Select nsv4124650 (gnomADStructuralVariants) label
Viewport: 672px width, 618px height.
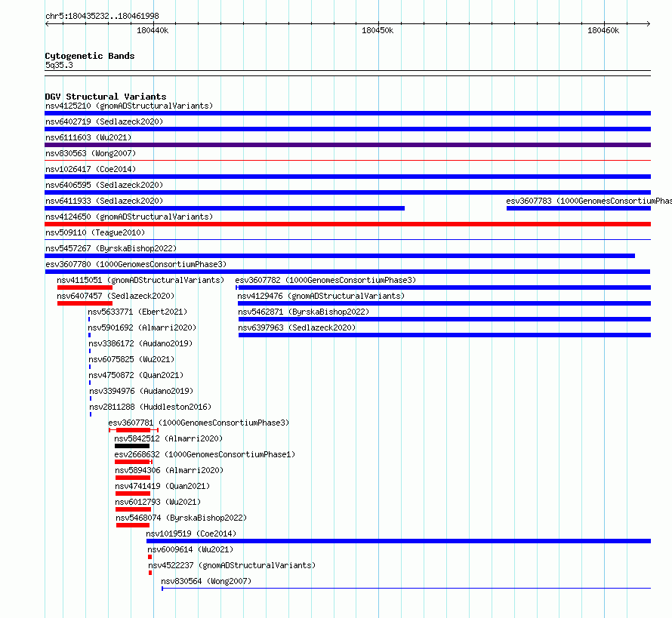click(x=129, y=217)
